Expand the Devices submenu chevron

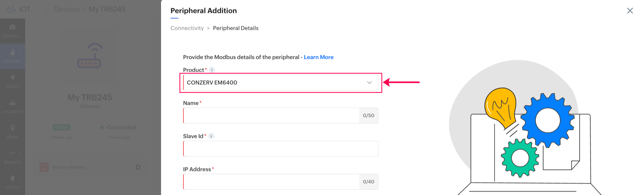pos(20,53)
